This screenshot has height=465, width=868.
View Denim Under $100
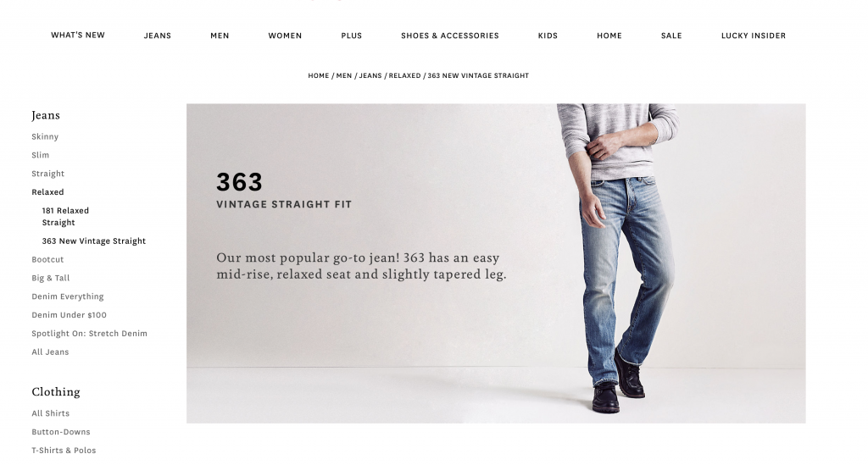tap(70, 315)
